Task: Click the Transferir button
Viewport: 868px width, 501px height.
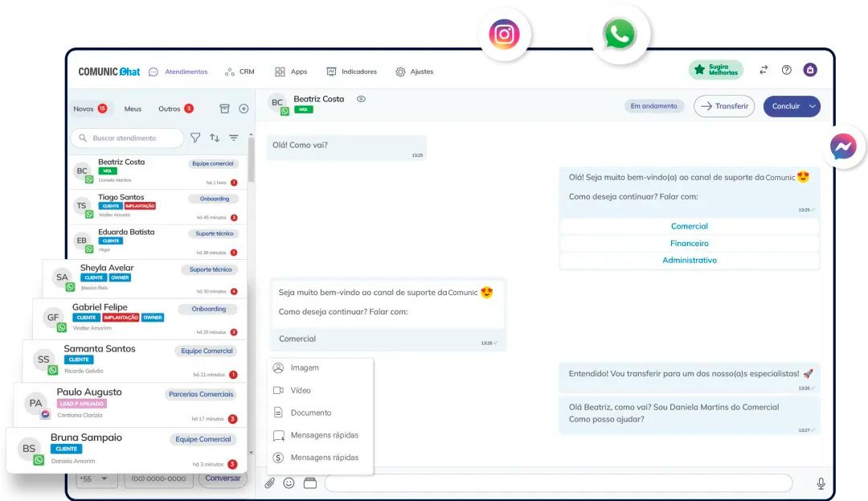Action: pyautogui.click(x=723, y=105)
